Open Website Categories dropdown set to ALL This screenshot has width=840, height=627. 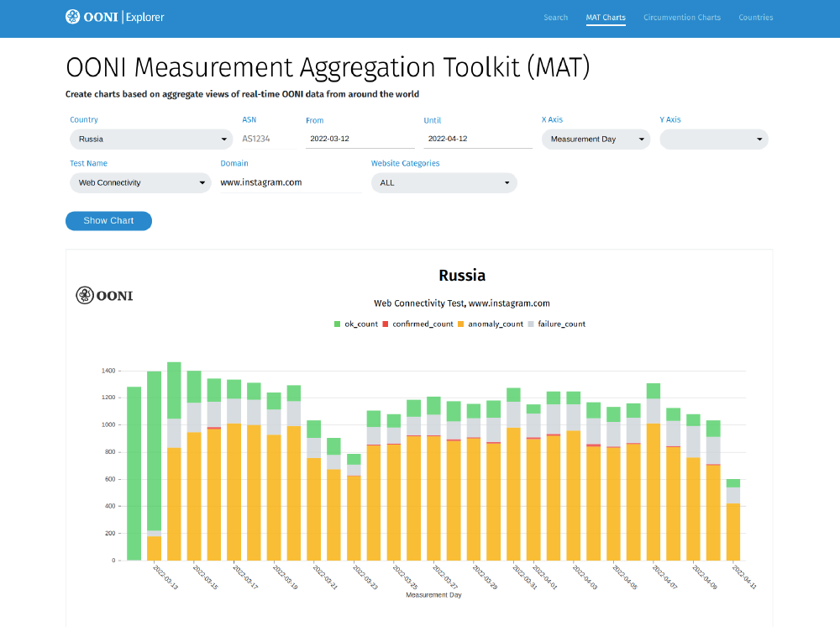coord(444,182)
